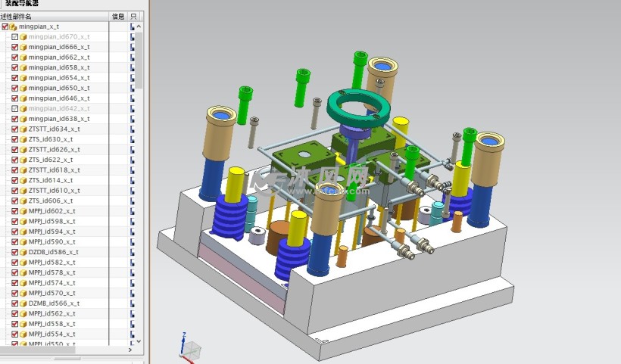Image resolution: width=621 pixels, height=364 pixels.
Task: Click scroll-up arrow of the navigator list
Action: pyautogui.click(x=139, y=26)
